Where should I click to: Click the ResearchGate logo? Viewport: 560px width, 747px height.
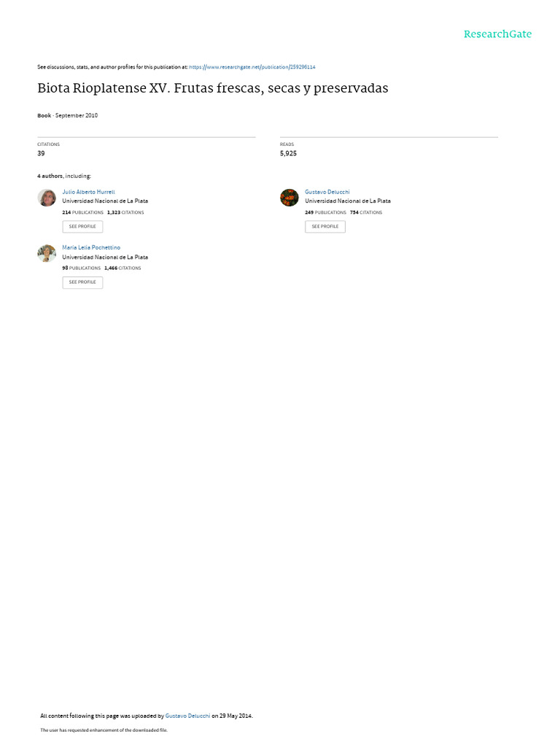click(497, 34)
